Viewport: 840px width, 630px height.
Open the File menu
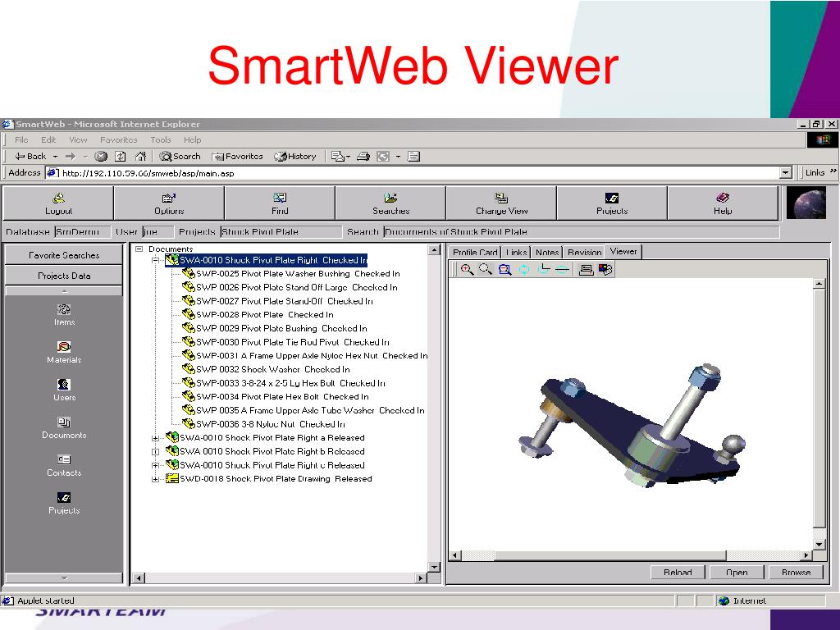(x=21, y=139)
